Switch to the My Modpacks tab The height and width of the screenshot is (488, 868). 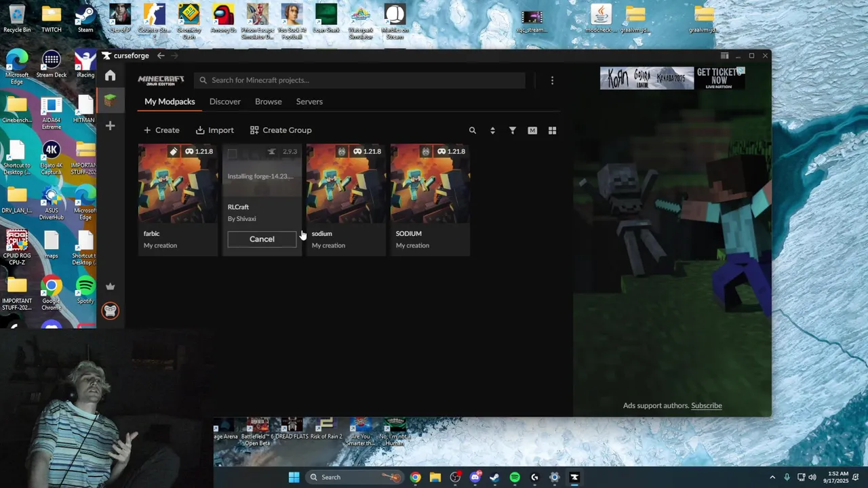tap(170, 102)
